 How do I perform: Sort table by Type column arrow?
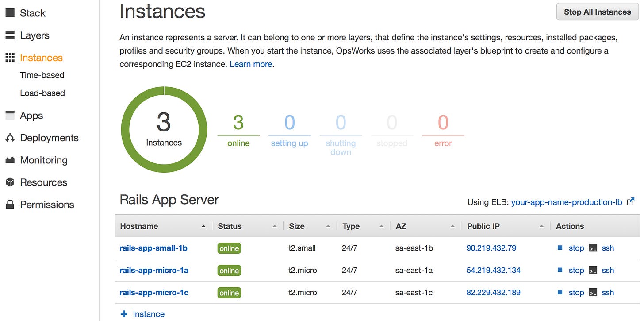point(381,226)
